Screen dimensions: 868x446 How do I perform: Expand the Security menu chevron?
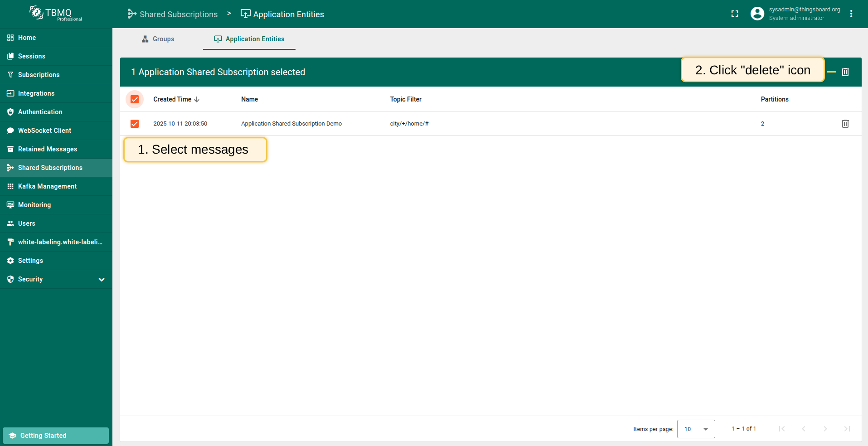tap(102, 280)
